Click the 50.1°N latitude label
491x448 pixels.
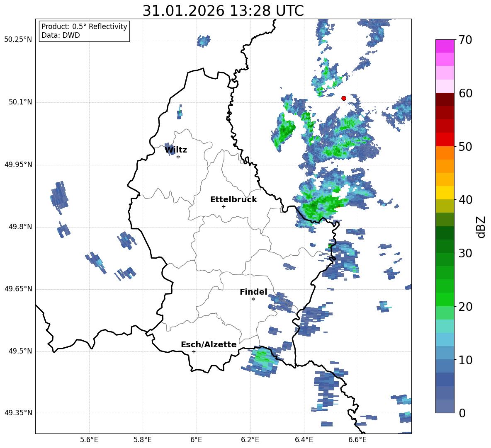[x=21, y=102]
